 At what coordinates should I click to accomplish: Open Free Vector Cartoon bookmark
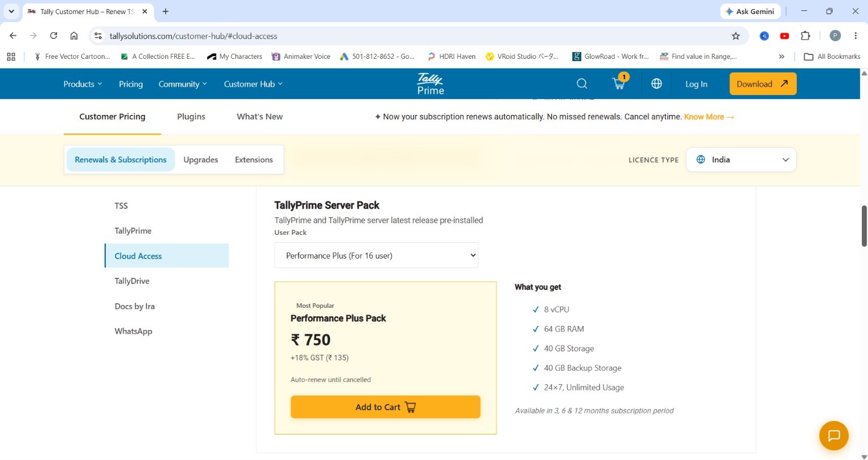(x=72, y=57)
